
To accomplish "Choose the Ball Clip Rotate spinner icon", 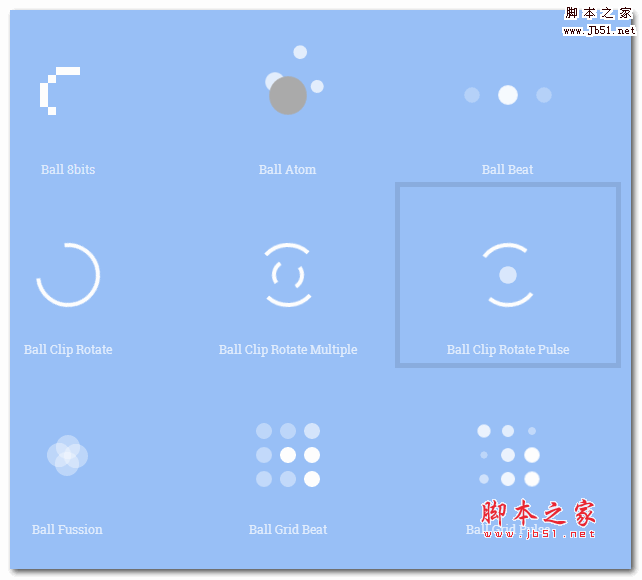I will (x=68, y=275).
